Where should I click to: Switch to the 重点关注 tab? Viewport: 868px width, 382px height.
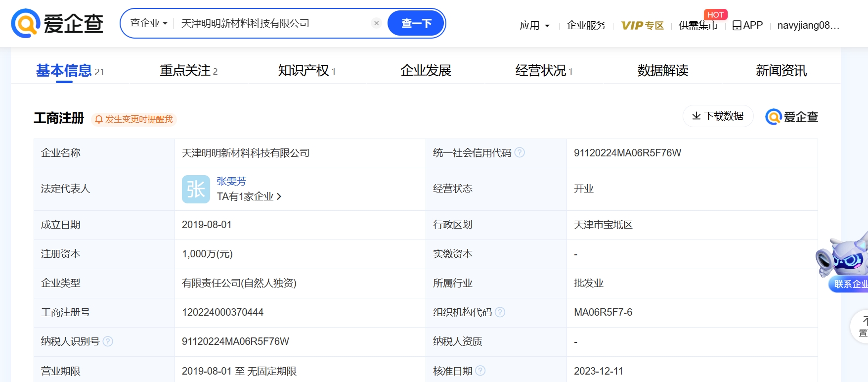(x=189, y=71)
